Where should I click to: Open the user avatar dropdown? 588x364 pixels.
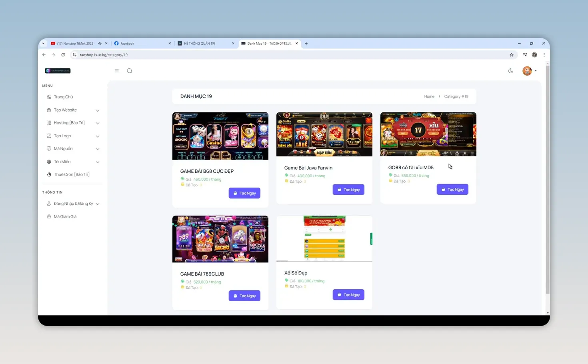click(x=529, y=71)
